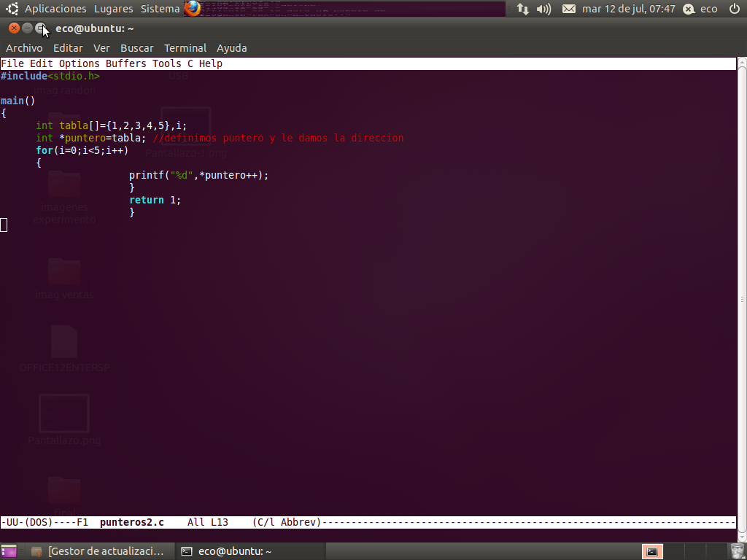747x560 pixels.
Task: Minimize the eco@ubuntu terminal window
Action: click(27, 28)
